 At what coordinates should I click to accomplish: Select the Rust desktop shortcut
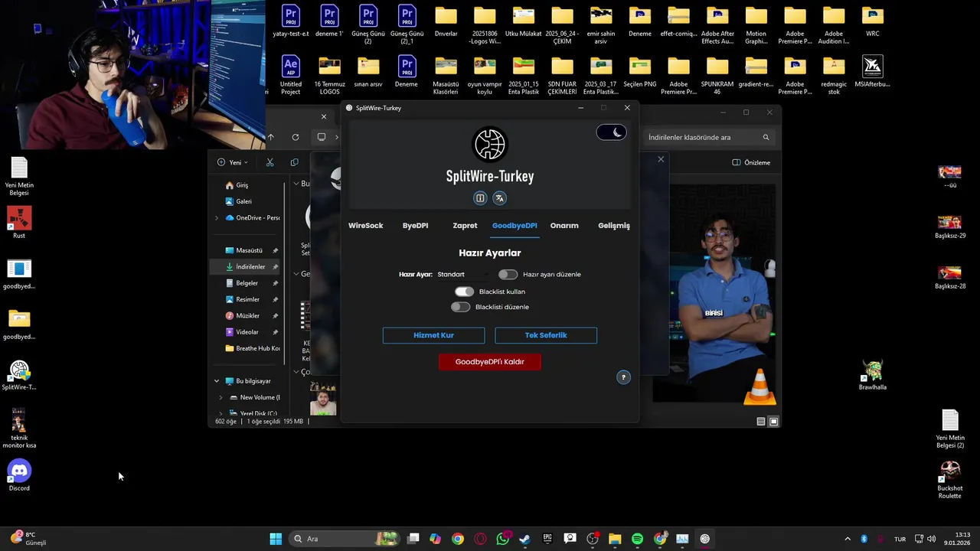coord(19,222)
